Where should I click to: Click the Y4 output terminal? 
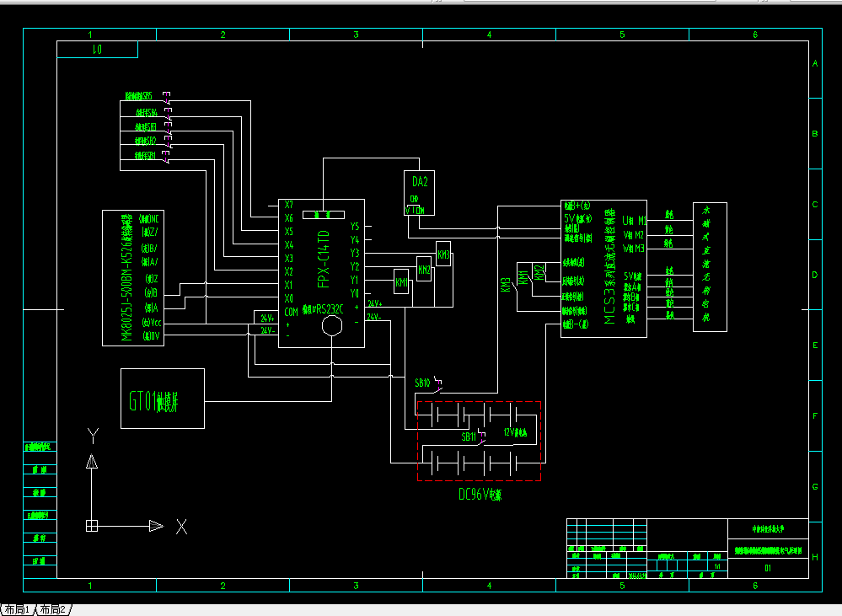(354, 239)
